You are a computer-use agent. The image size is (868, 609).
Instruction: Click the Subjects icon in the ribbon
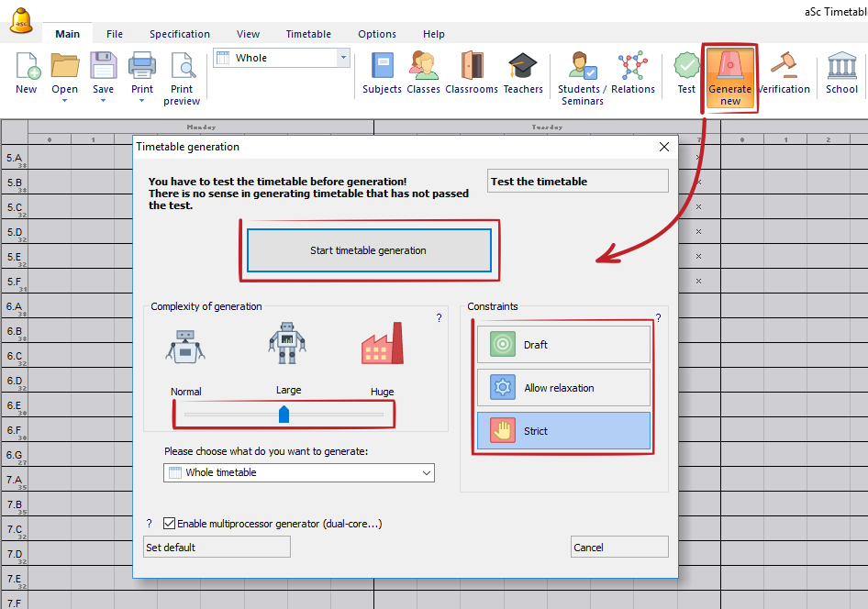pos(382,67)
